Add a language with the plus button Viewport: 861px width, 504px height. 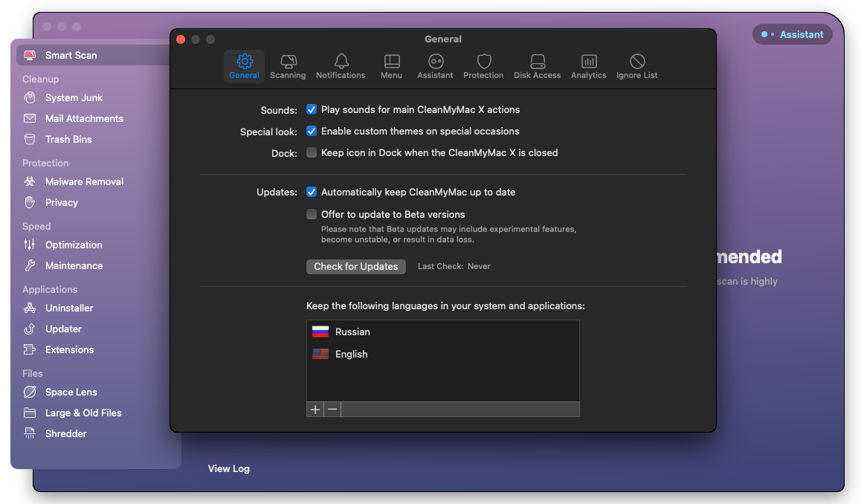315,410
